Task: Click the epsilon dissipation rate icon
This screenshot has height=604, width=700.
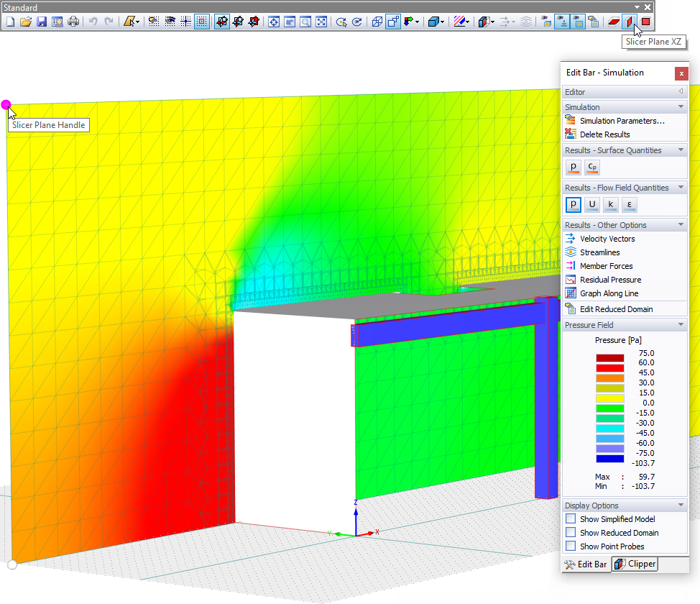Action: [629, 204]
